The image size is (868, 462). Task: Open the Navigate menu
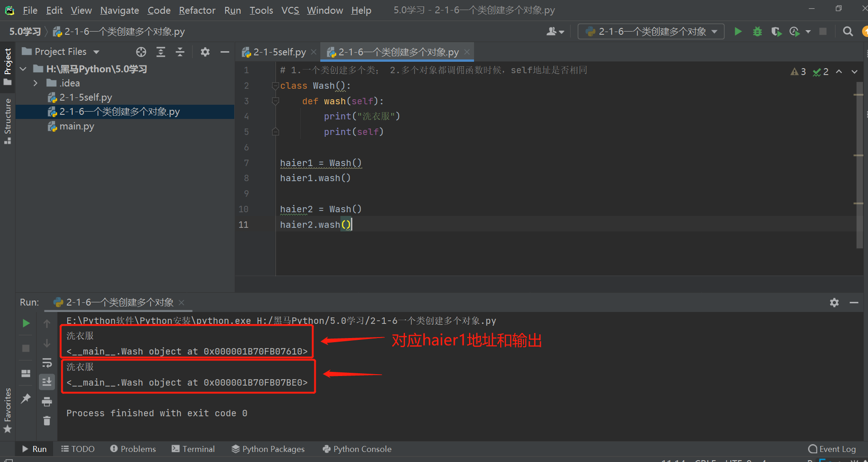pos(119,10)
